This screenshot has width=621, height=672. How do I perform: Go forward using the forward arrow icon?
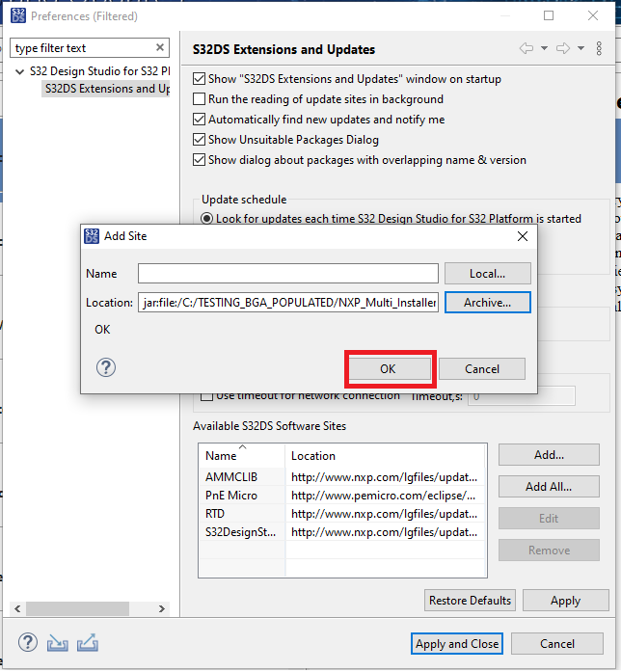[x=563, y=48]
